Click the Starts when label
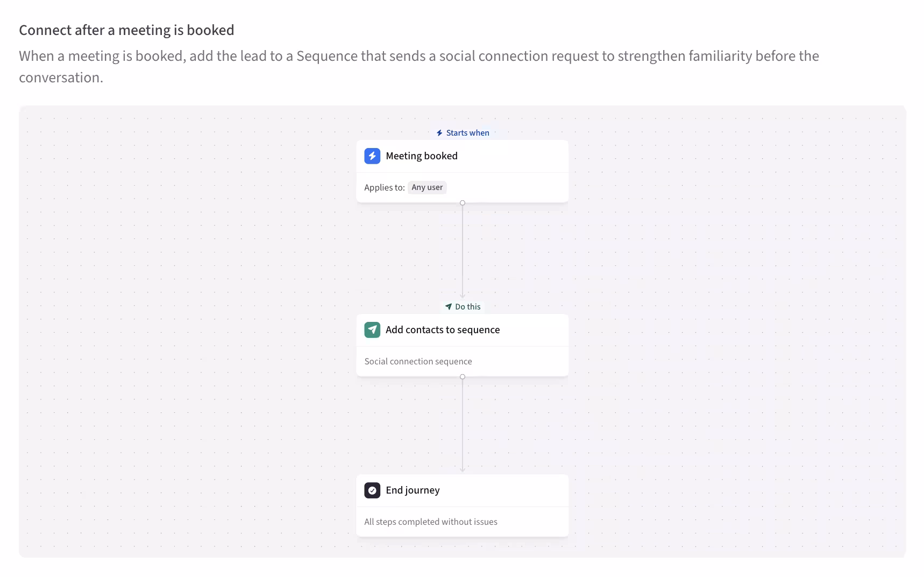Image resolution: width=924 pixels, height=577 pixels. 467,133
